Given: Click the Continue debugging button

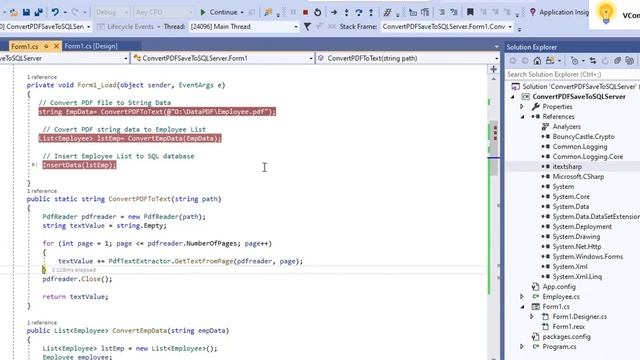Looking at the screenshot, I should pyautogui.click(x=218, y=12).
